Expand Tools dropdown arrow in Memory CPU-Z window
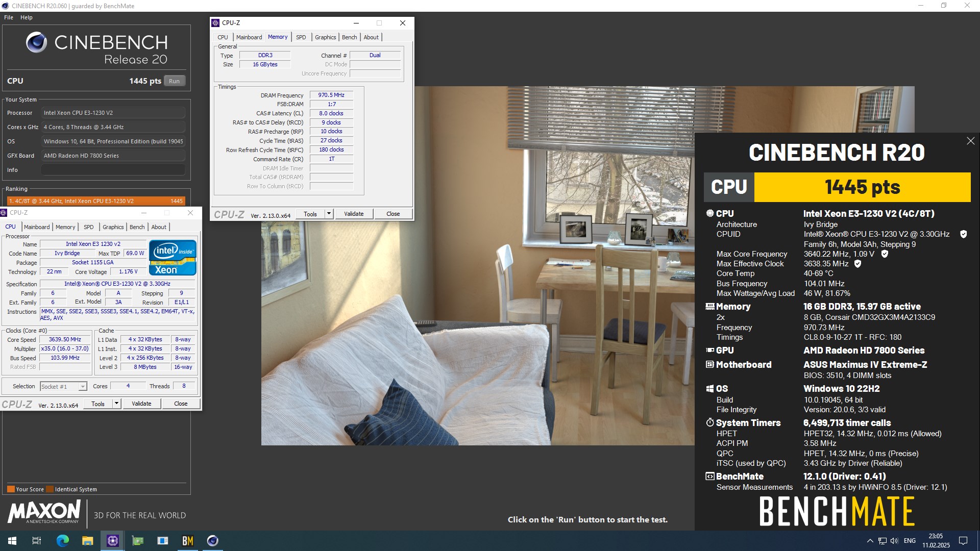Screen dimensions: 980x551 tap(329, 214)
